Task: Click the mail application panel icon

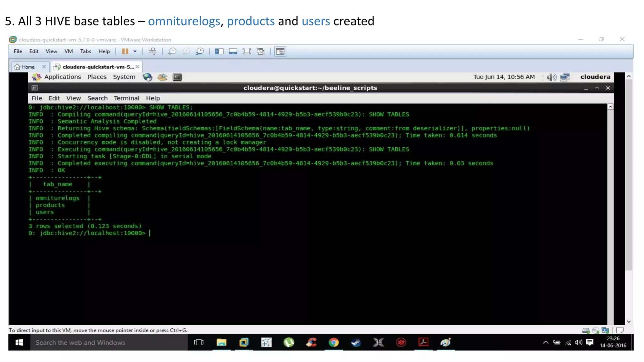Action: pyautogui.click(x=162, y=77)
